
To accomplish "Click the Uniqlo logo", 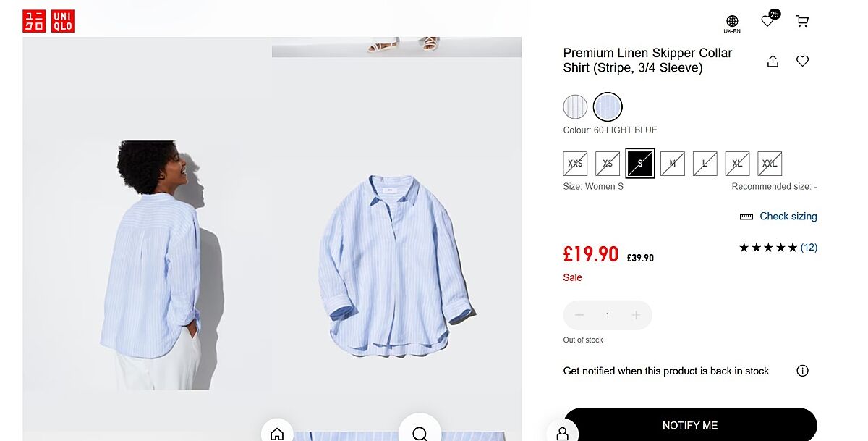I will point(48,21).
